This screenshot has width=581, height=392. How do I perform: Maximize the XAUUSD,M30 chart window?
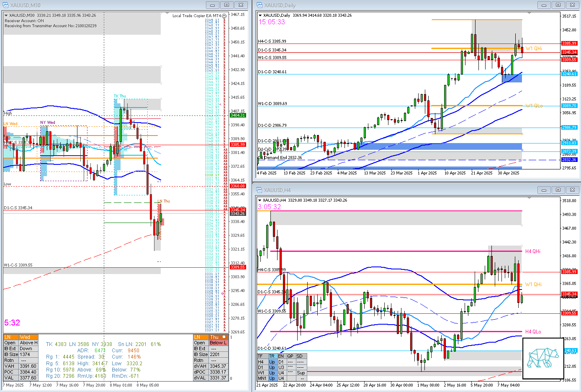[226, 5]
